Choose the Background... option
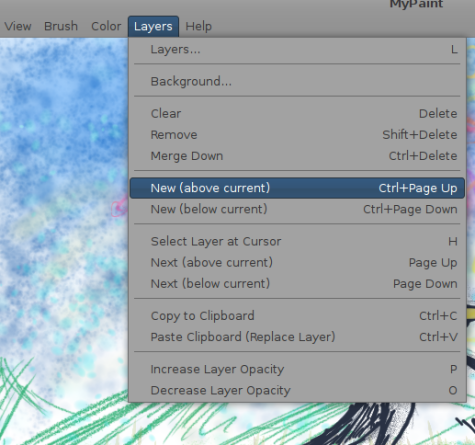Image resolution: width=475 pixels, height=445 pixels. tap(297, 81)
